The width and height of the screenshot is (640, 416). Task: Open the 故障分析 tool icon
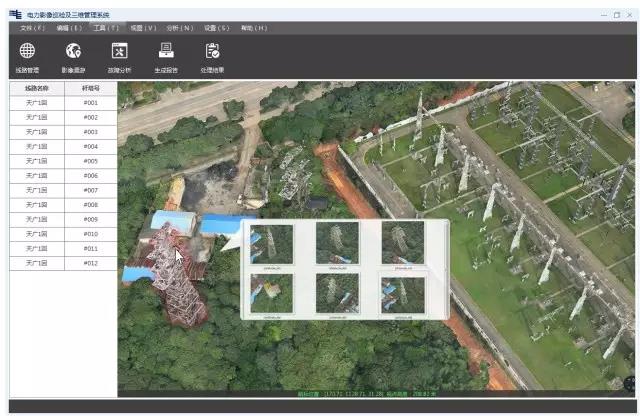point(120,51)
